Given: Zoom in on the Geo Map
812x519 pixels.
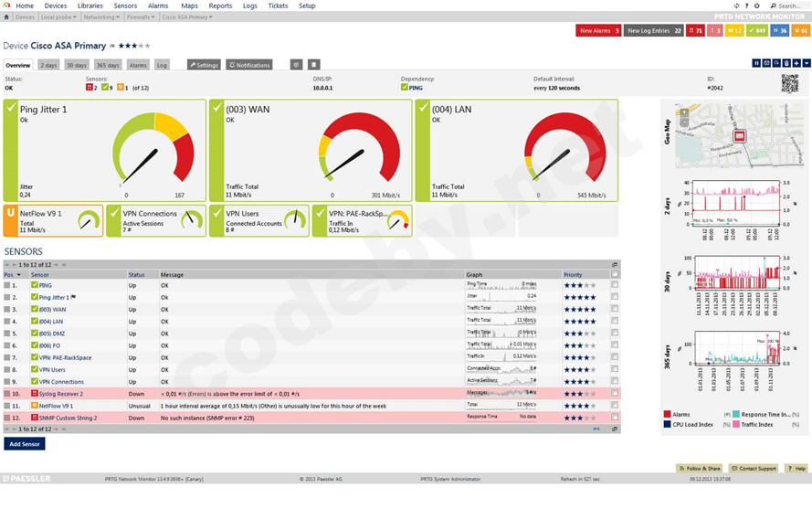Looking at the screenshot, I should 685,111.
